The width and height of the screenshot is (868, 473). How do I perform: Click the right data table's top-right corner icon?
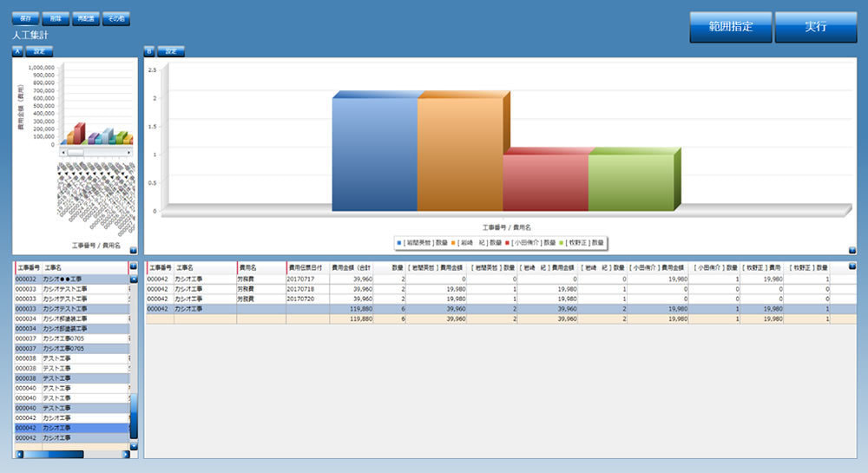point(852,267)
